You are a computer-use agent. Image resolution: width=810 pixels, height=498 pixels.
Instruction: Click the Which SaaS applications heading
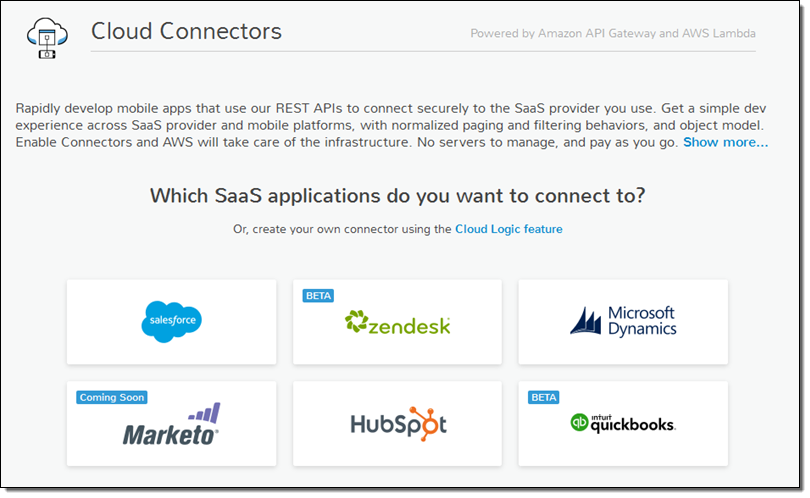point(397,194)
